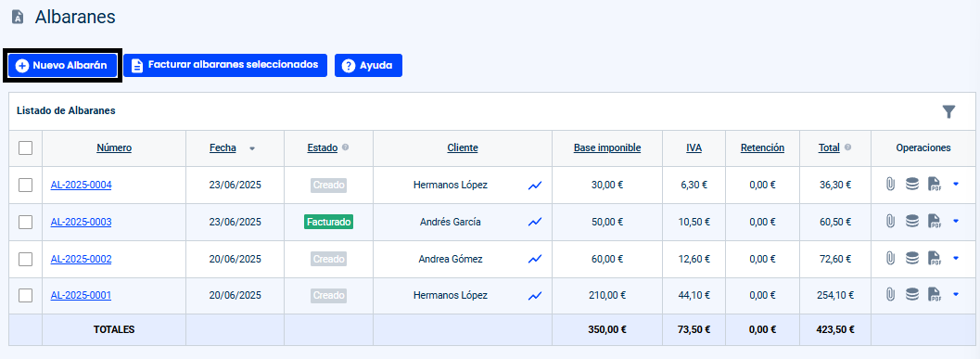Toggle Fecha column sort arrow

pyautogui.click(x=252, y=148)
